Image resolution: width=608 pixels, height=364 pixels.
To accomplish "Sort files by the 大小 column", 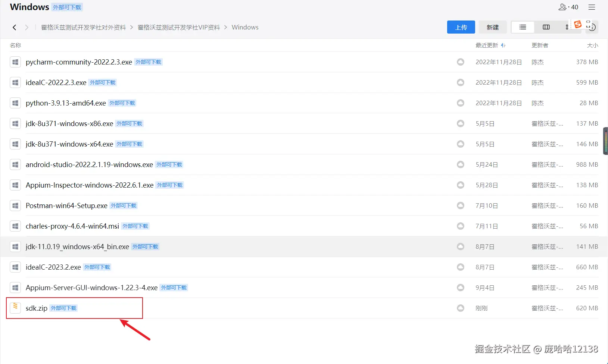I will point(593,45).
